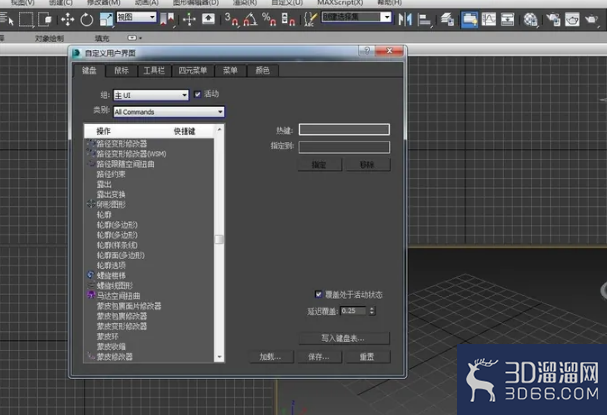Select 露出变换 in the action list

pos(111,194)
